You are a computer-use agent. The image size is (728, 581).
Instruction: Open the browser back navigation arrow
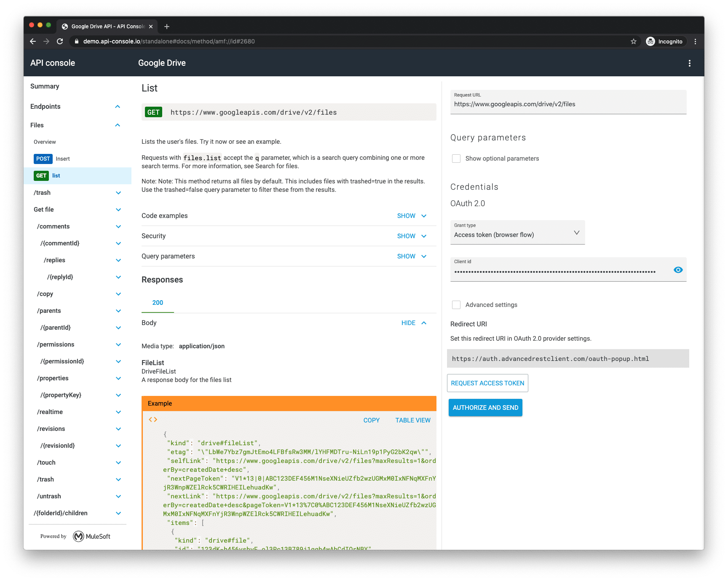pyautogui.click(x=32, y=41)
